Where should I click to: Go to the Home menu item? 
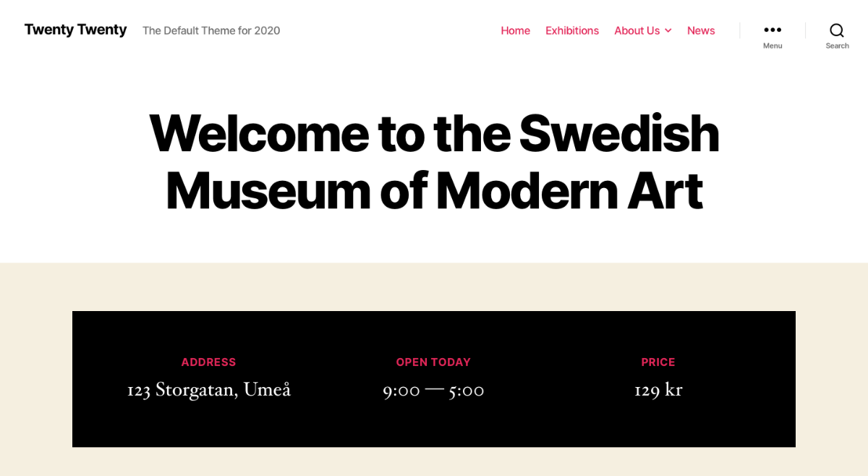tap(515, 30)
